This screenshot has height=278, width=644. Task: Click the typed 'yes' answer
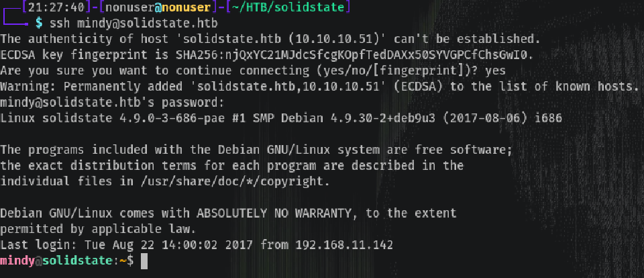point(496,71)
